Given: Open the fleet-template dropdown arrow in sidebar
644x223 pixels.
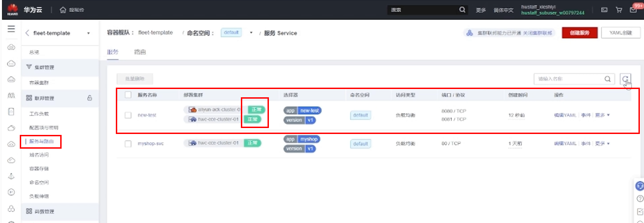Looking at the screenshot, I should pyautogui.click(x=88, y=33).
